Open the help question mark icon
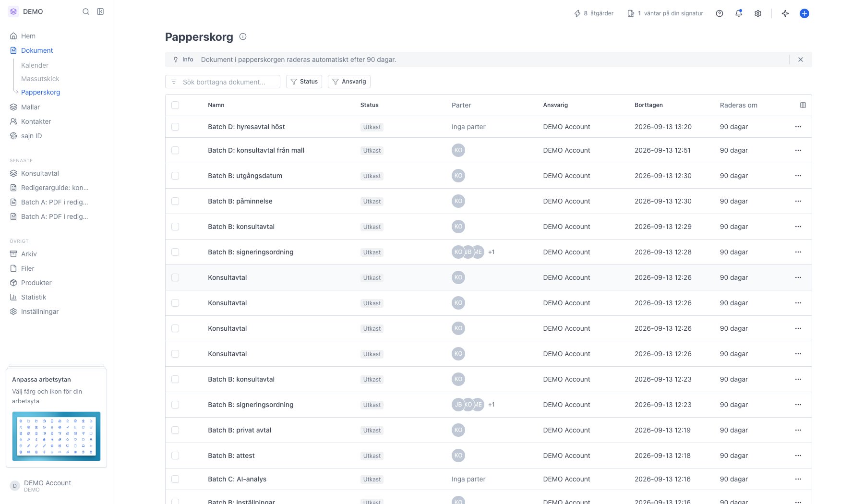 pyautogui.click(x=719, y=13)
